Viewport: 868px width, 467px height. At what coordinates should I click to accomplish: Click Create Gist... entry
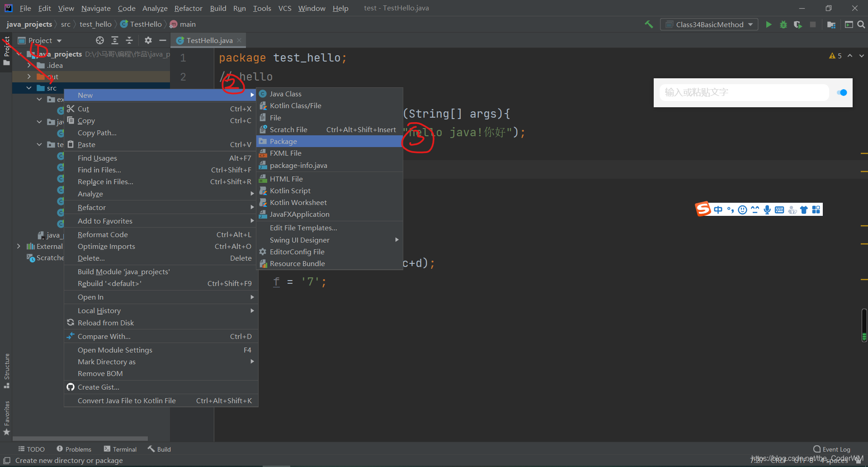pos(161,387)
